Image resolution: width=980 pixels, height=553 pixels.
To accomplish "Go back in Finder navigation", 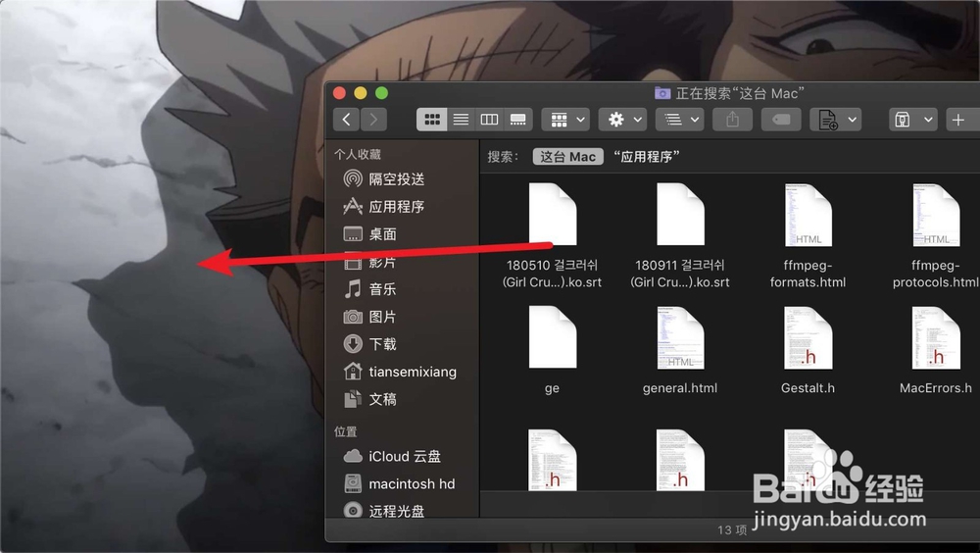I will (x=346, y=119).
